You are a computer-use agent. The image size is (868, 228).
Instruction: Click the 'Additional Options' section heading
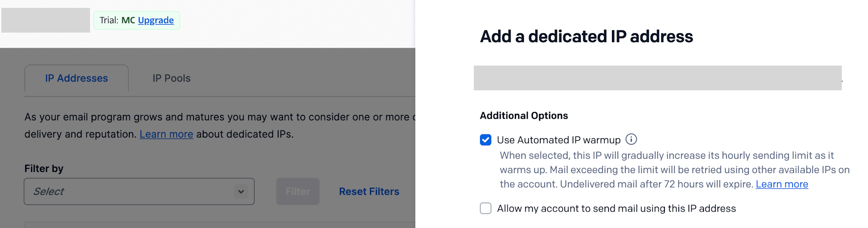click(524, 116)
